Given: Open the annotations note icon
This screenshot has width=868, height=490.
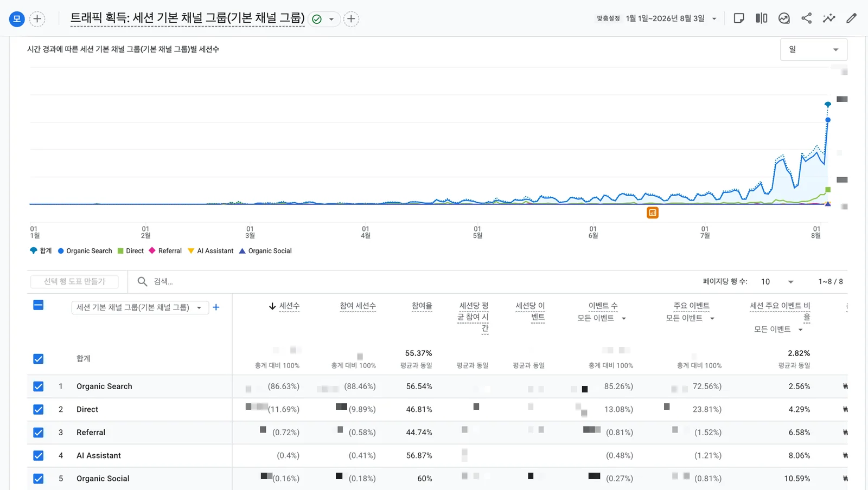Looking at the screenshot, I should (739, 18).
